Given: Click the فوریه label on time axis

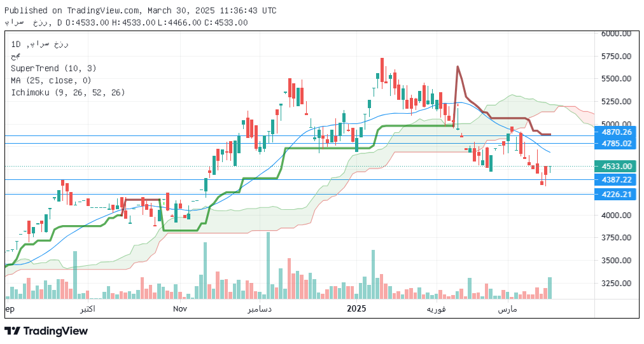Looking at the screenshot, I should click(436, 309).
